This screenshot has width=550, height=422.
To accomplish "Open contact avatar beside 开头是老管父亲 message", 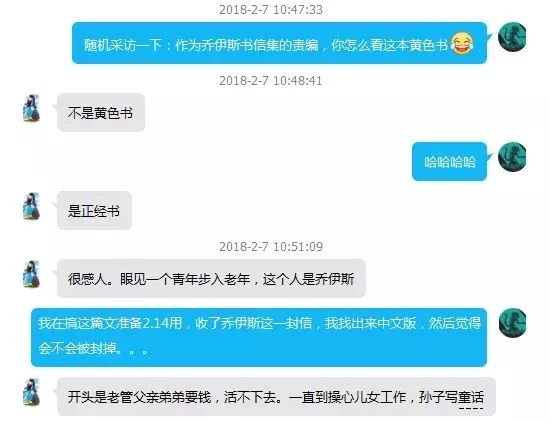I will tap(31, 392).
